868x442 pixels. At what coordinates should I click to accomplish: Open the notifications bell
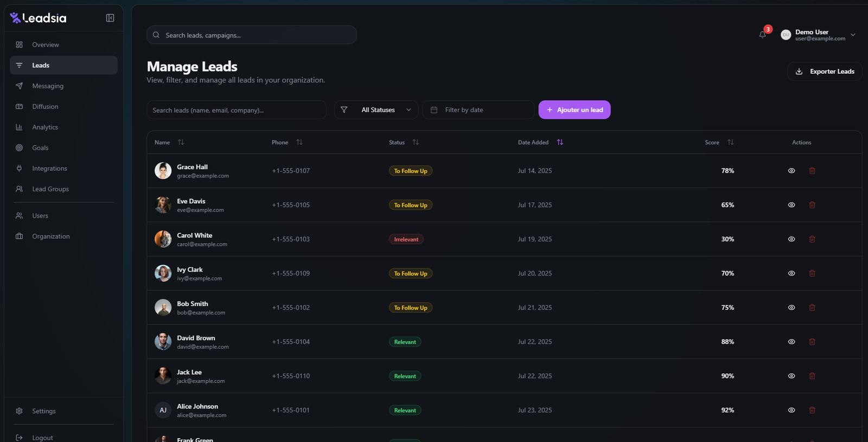[762, 35]
